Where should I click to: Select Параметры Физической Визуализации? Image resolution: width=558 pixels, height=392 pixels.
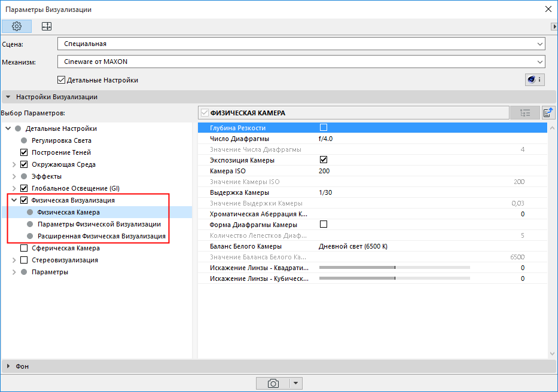coord(99,224)
